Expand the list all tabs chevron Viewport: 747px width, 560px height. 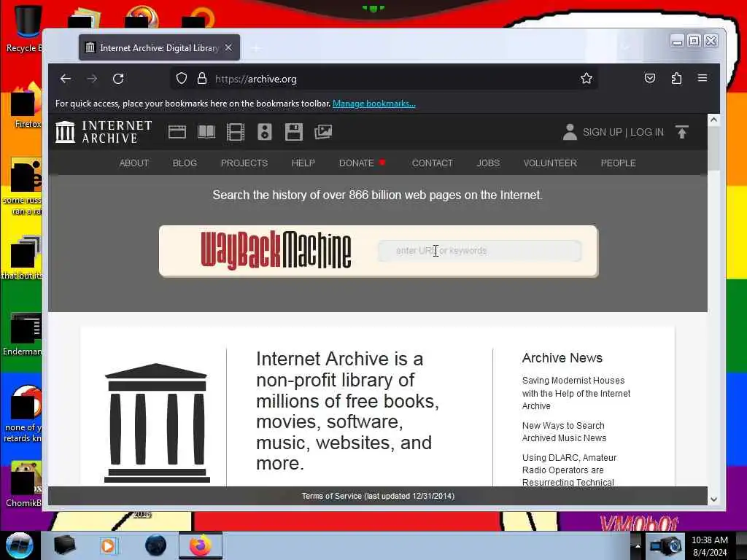[626, 47]
